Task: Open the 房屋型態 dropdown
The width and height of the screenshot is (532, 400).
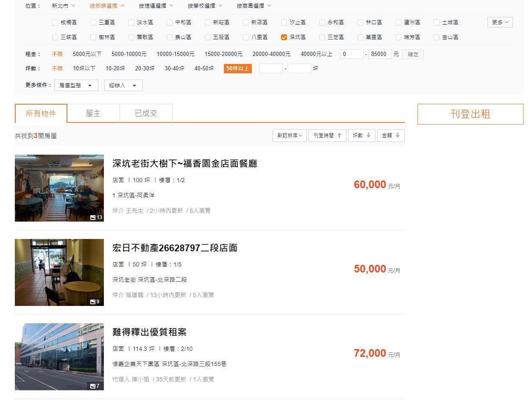Action: [x=76, y=85]
